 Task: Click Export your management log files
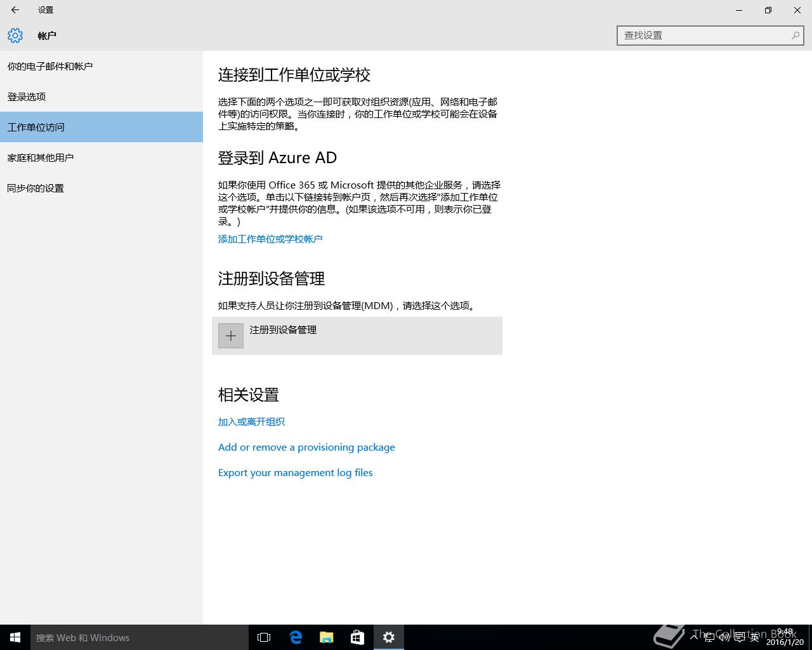[x=296, y=472]
